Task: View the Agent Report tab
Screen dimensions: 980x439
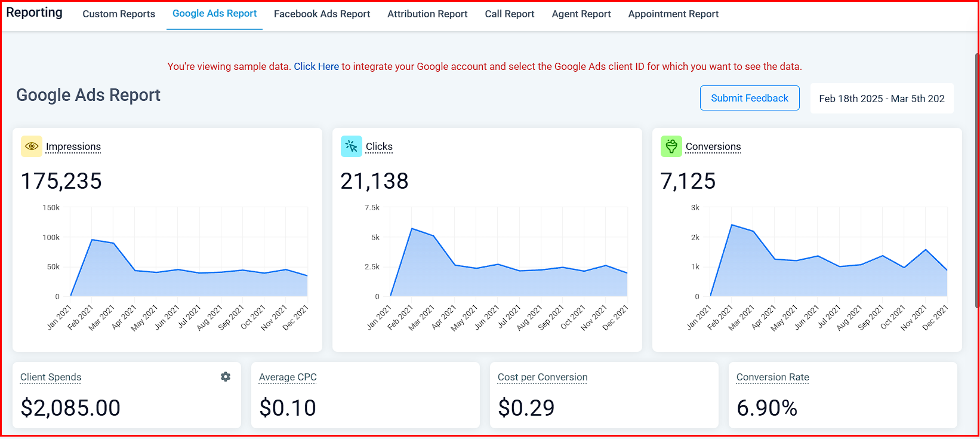Action: click(x=581, y=14)
